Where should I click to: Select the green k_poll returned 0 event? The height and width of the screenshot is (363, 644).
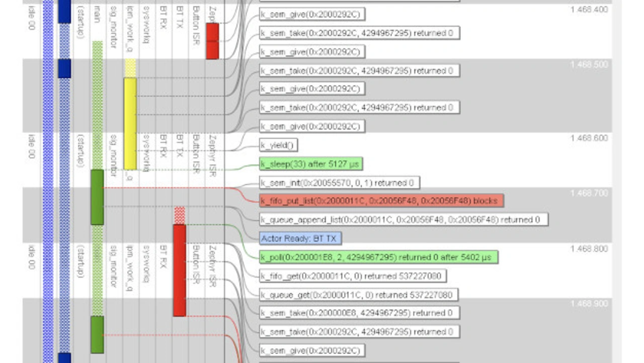coord(378,257)
